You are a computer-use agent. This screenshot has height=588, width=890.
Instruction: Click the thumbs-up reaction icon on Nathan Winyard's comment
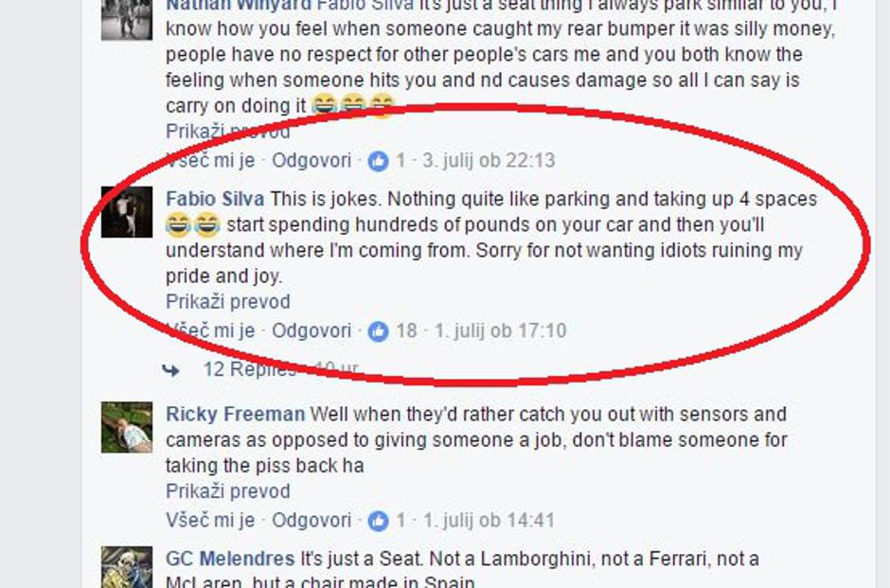379,160
